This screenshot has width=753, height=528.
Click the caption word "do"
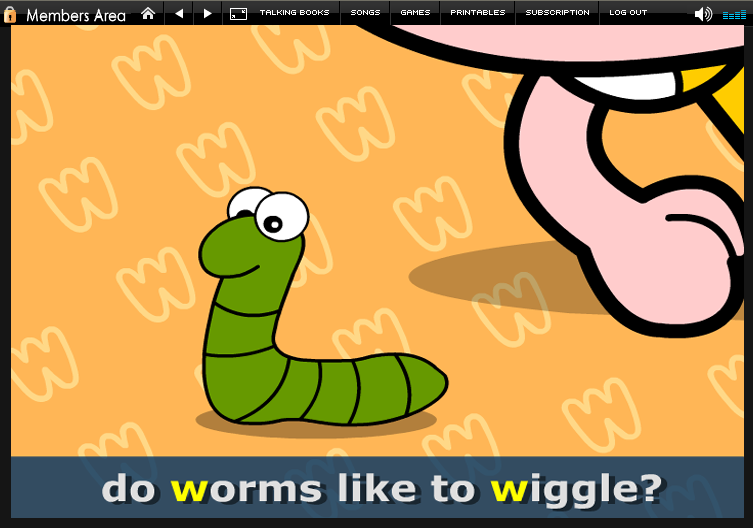pyautogui.click(x=128, y=488)
